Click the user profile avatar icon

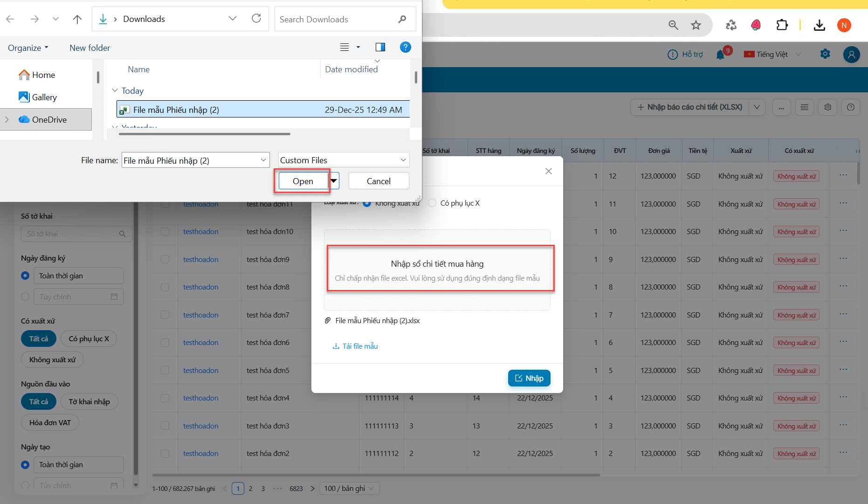pos(851,55)
